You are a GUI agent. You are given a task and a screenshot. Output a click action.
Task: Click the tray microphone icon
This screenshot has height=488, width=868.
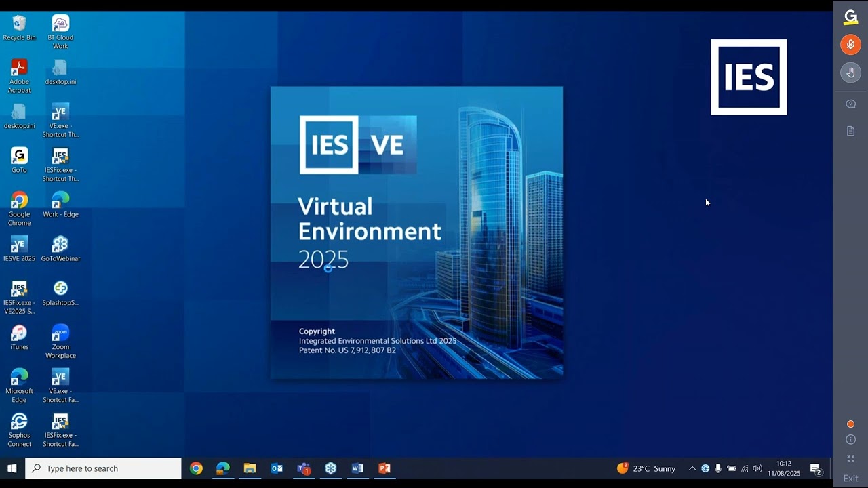coord(718,468)
